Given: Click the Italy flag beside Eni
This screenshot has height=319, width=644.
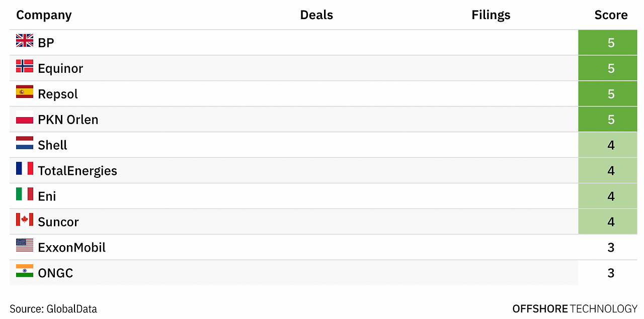Looking at the screenshot, I should (25, 194).
